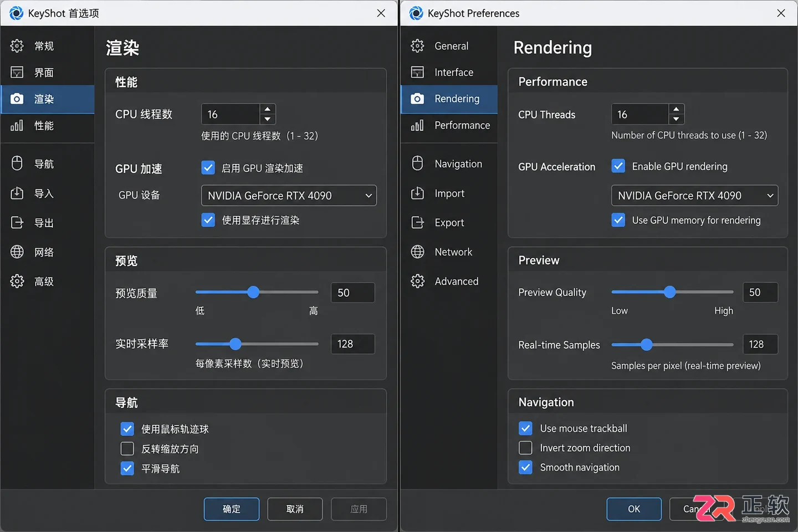
Task: Click the Preview Quality value field showing 50
Action: pyautogui.click(x=760, y=293)
